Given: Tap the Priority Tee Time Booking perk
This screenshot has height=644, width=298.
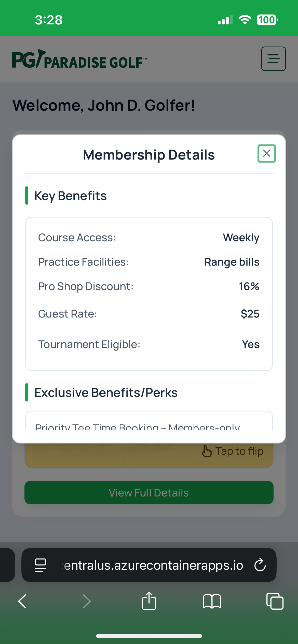Looking at the screenshot, I should [138, 426].
